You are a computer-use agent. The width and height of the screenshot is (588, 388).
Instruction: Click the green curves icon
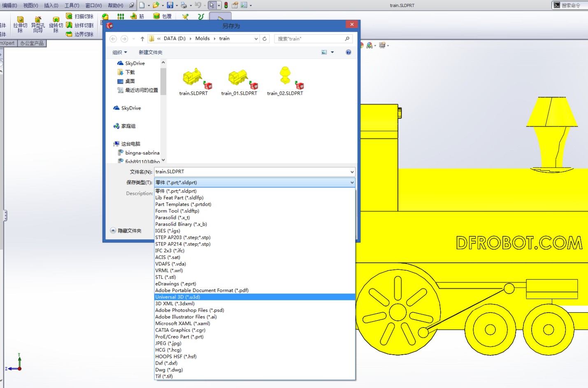point(201,16)
